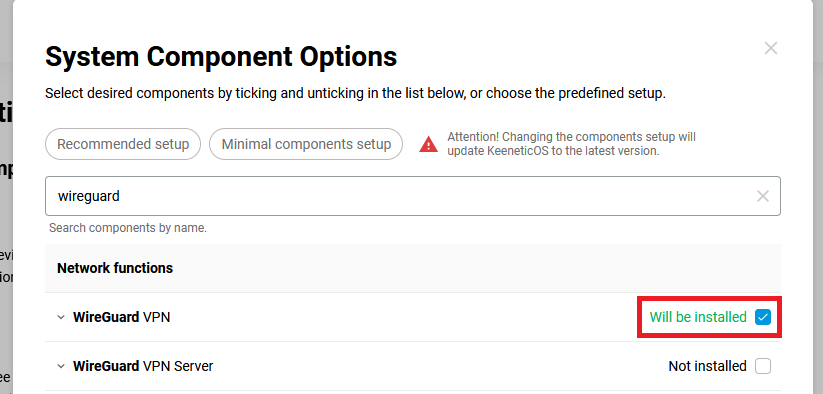This screenshot has height=394, width=823.
Task: Click the Network functions section header
Action: pyautogui.click(x=115, y=268)
